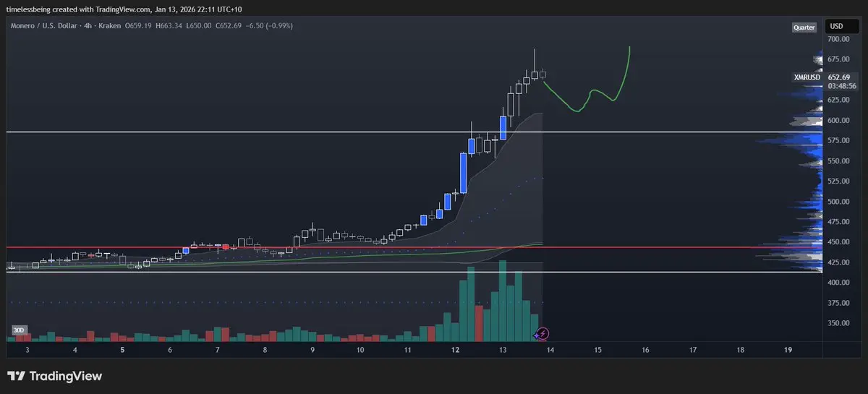Click date 6 on the time axis

(x=170, y=349)
